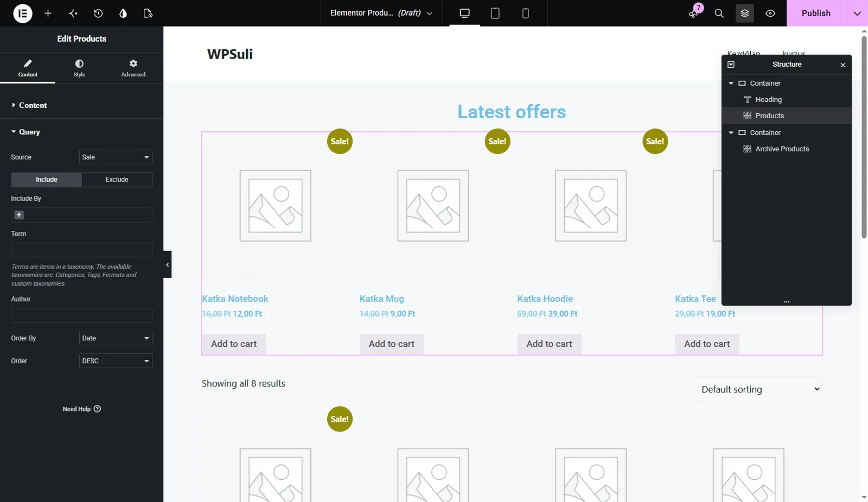The image size is (868, 502).
Task: Switch to the Advanced tab
Action: pyautogui.click(x=133, y=68)
